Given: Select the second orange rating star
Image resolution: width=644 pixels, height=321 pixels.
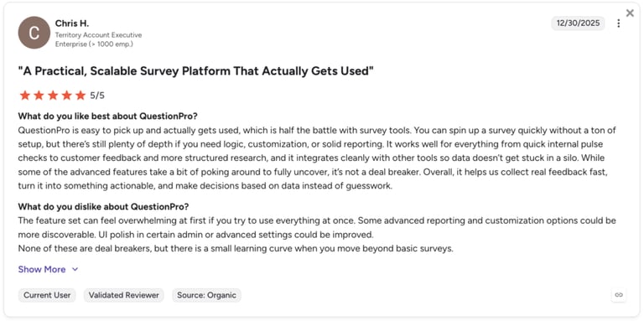Looking at the screenshot, I should pyautogui.click(x=39, y=96).
